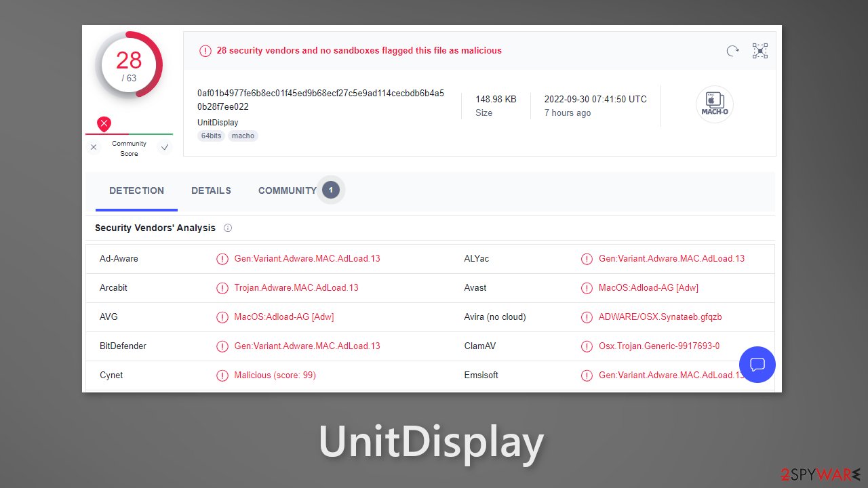Select the DETECTION tab
This screenshot has width=868, height=488.
[136, 190]
